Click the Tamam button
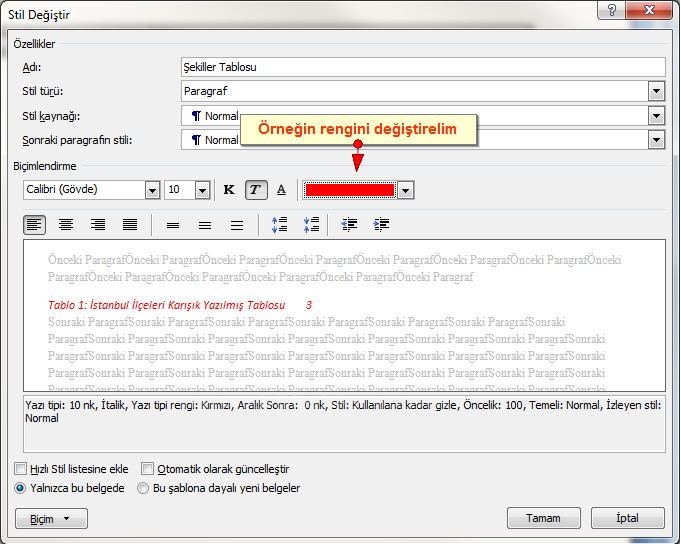The image size is (681, 544). pyautogui.click(x=544, y=518)
